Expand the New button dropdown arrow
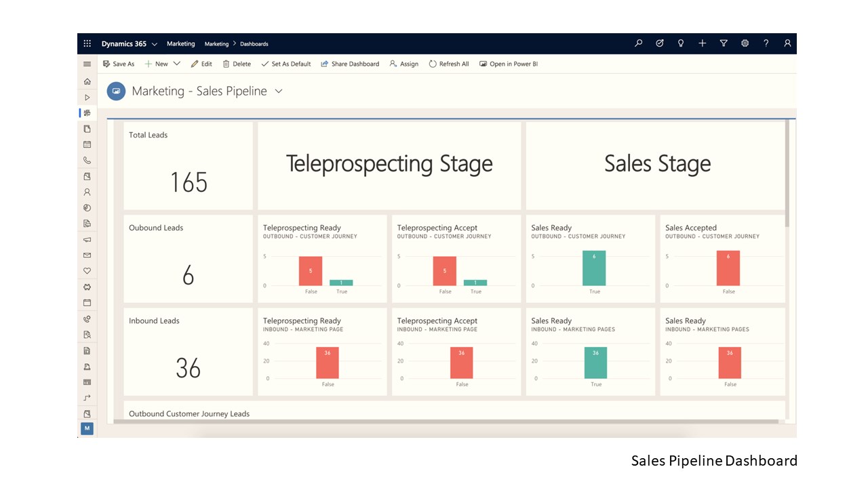 pos(177,64)
